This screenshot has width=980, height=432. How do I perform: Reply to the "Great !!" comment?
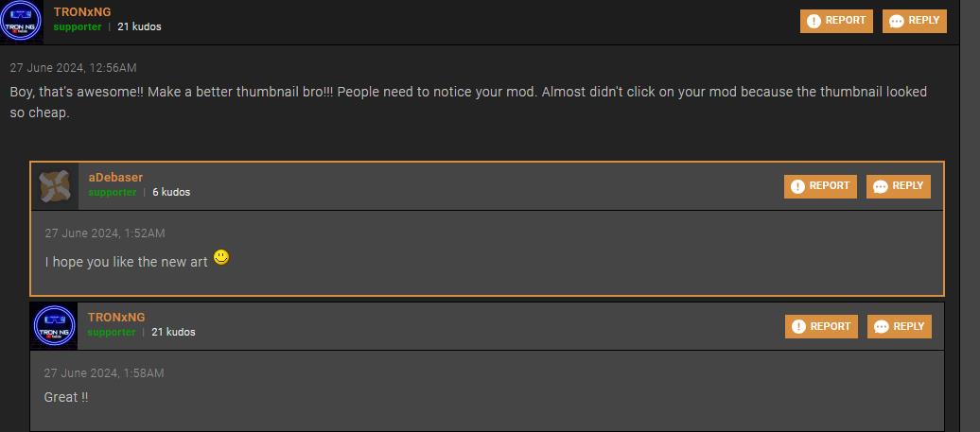click(900, 326)
